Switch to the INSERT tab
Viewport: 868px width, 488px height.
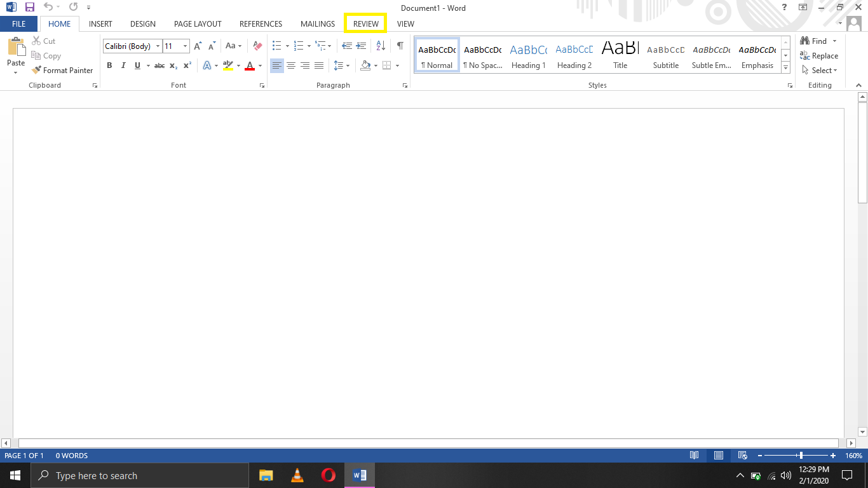pyautogui.click(x=100, y=24)
